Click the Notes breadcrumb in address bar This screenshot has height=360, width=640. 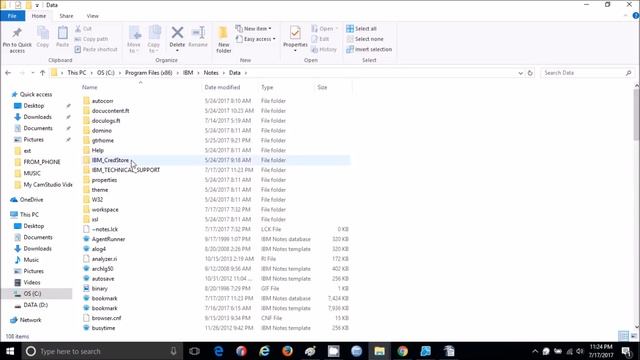pos(211,73)
